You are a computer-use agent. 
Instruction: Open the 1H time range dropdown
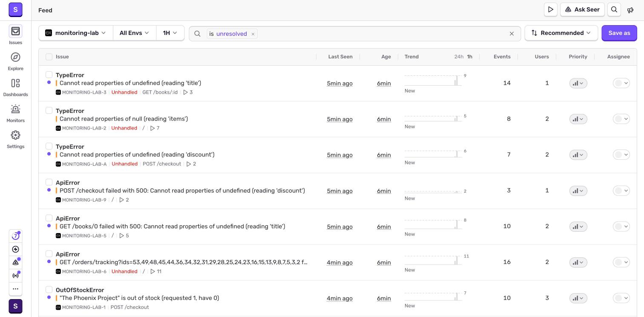coord(170,33)
